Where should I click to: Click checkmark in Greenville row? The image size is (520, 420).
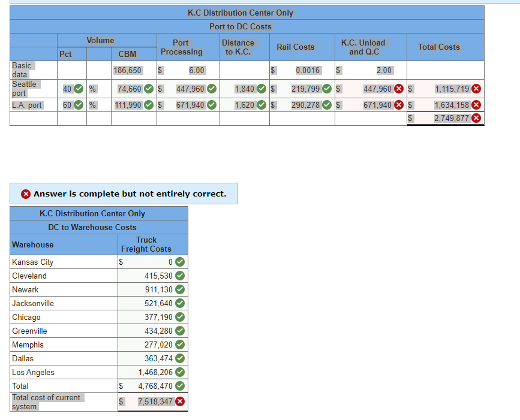[180, 331]
